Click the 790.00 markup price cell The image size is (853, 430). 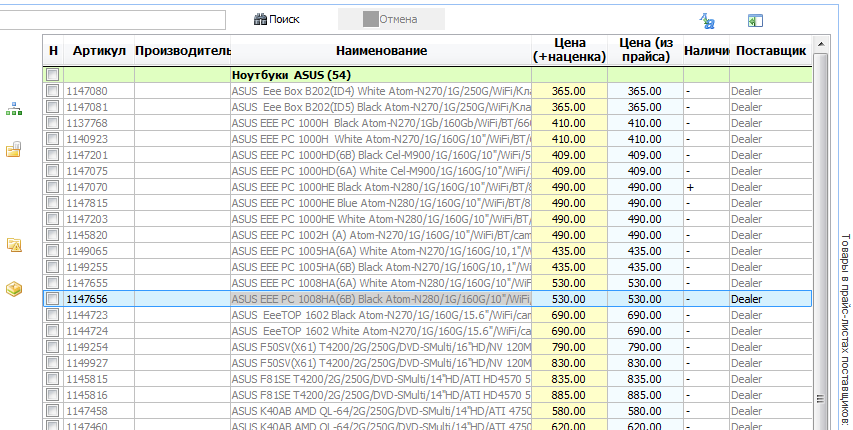[569, 347]
